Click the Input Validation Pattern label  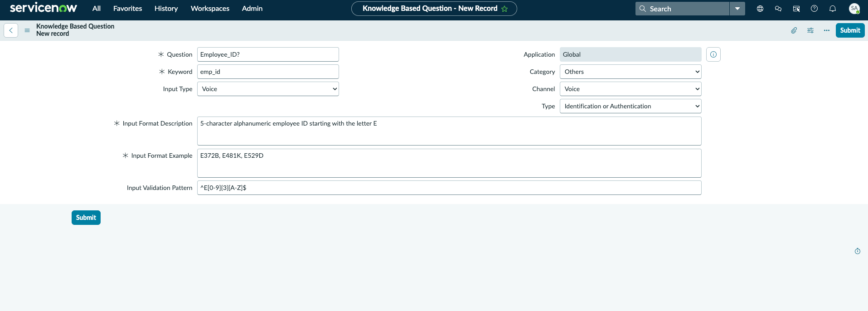click(160, 188)
